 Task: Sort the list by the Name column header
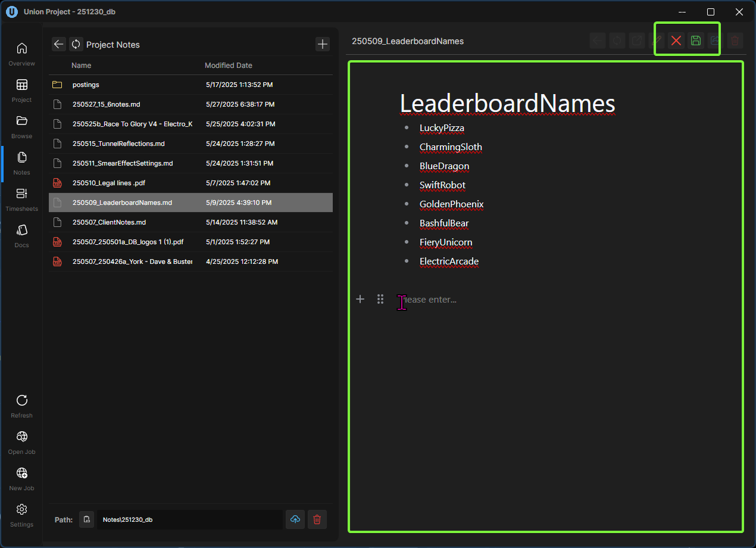point(81,66)
